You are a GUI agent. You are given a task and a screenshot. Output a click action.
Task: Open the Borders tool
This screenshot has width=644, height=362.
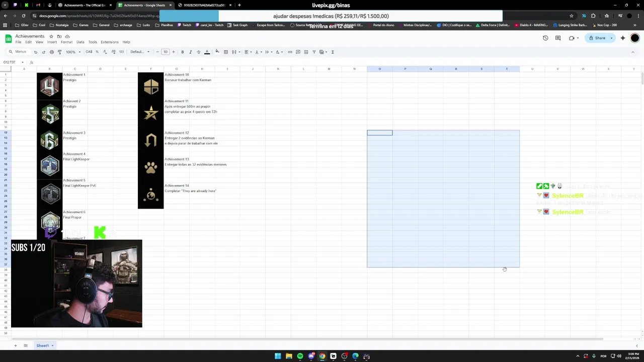[x=226, y=52]
